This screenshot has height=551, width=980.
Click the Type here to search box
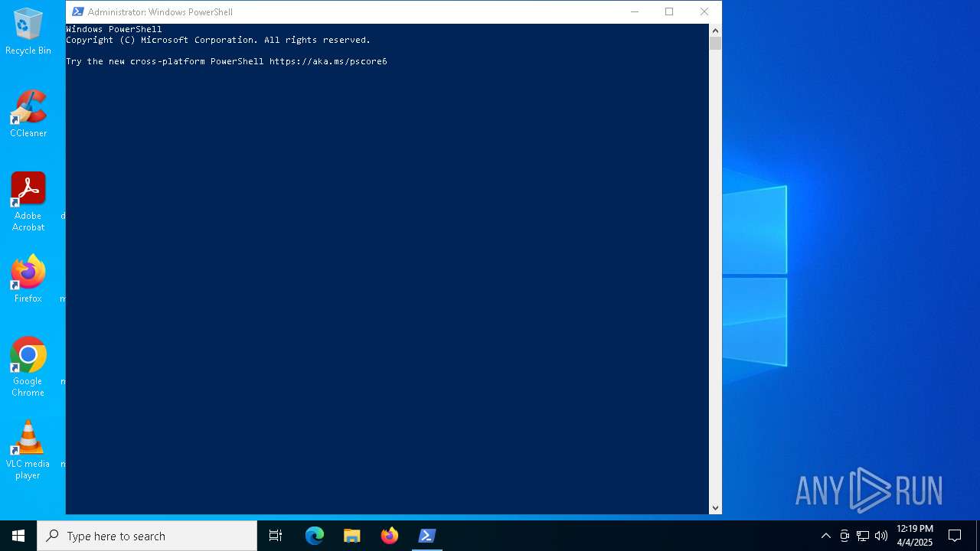pos(147,536)
